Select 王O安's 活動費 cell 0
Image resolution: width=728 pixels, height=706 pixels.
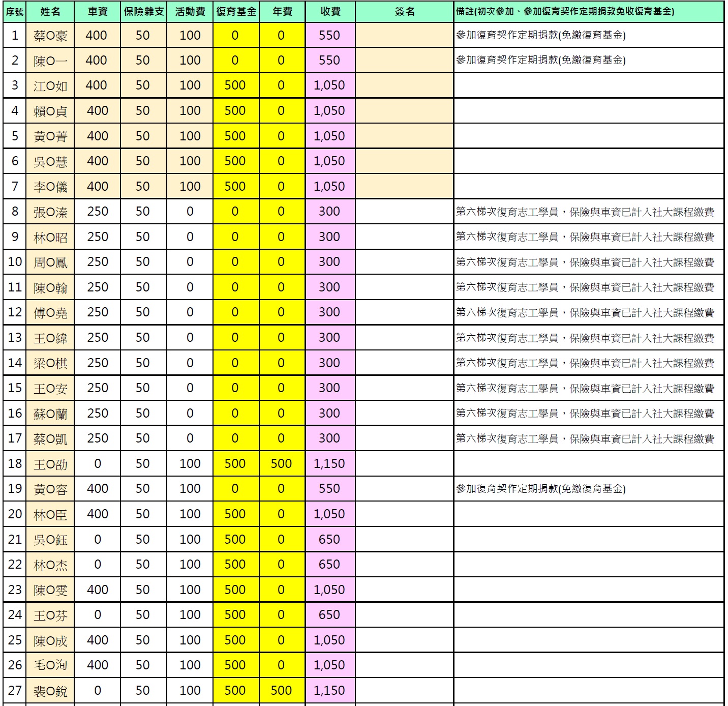coord(190,388)
